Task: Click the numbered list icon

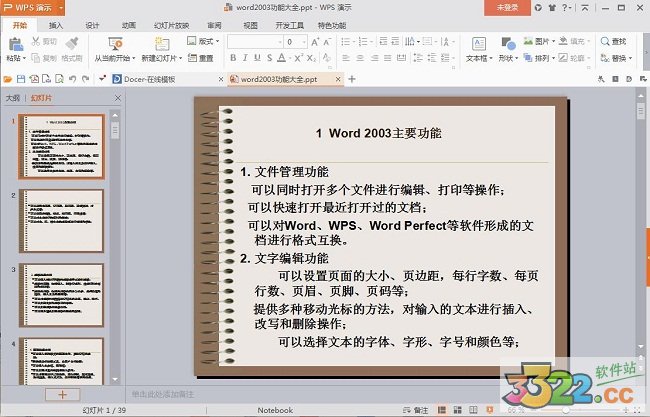Action: pyautogui.click(x=363, y=42)
